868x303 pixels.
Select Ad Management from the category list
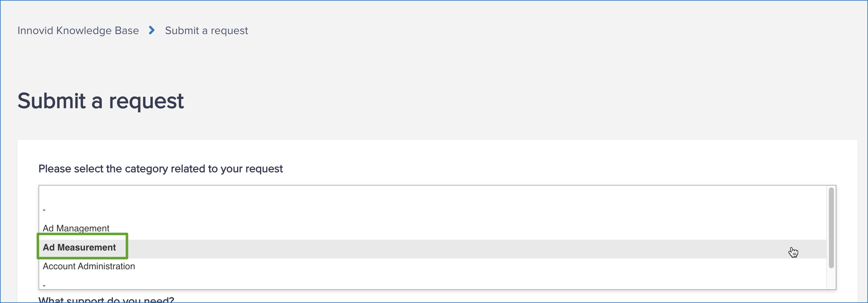pos(75,228)
